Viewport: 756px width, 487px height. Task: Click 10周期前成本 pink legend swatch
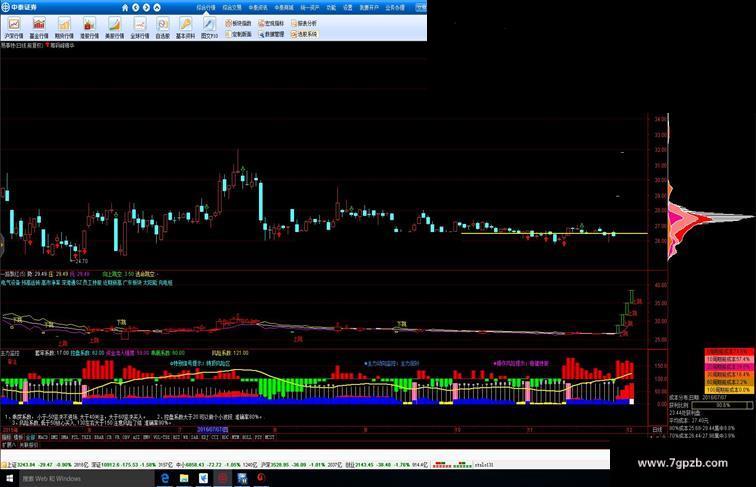point(729,360)
